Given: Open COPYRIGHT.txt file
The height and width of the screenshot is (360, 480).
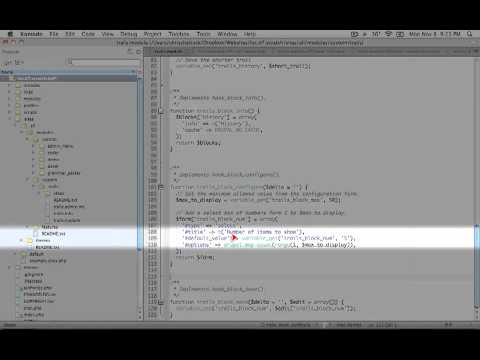Looking at the screenshot, I should [39, 301].
